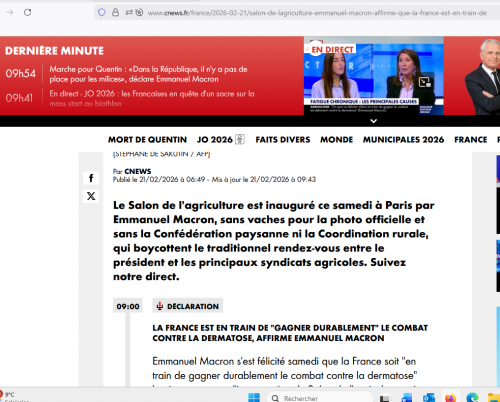Reload the page with the refresh icon
Image resolution: width=500 pixels, height=402 pixels.
pyautogui.click(x=27, y=12)
